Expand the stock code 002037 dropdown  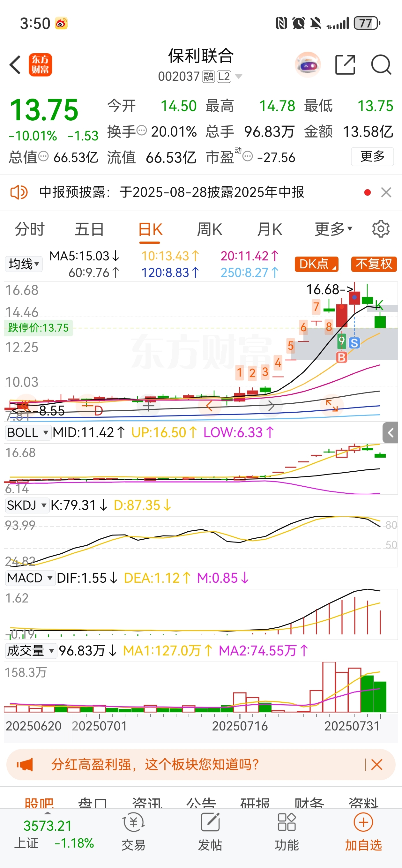tap(239, 77)
